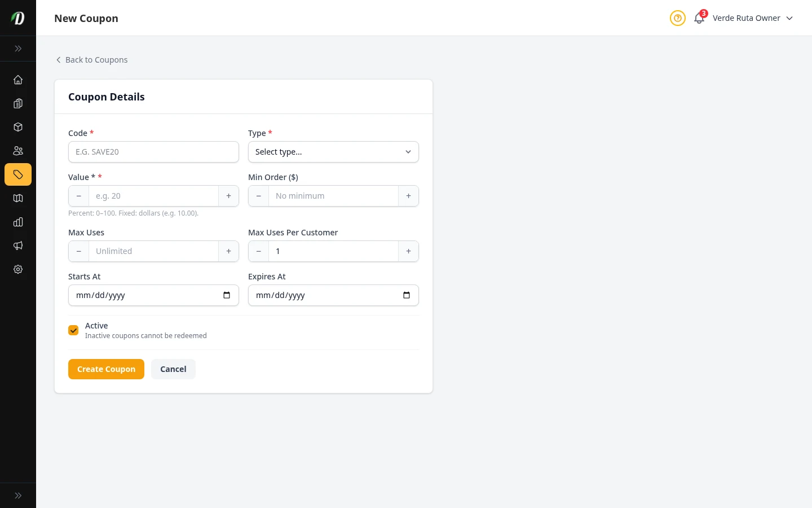Open marketing using the megaphone icon
The height and width of the screenshot is (508, 812).
coord(18,246)
